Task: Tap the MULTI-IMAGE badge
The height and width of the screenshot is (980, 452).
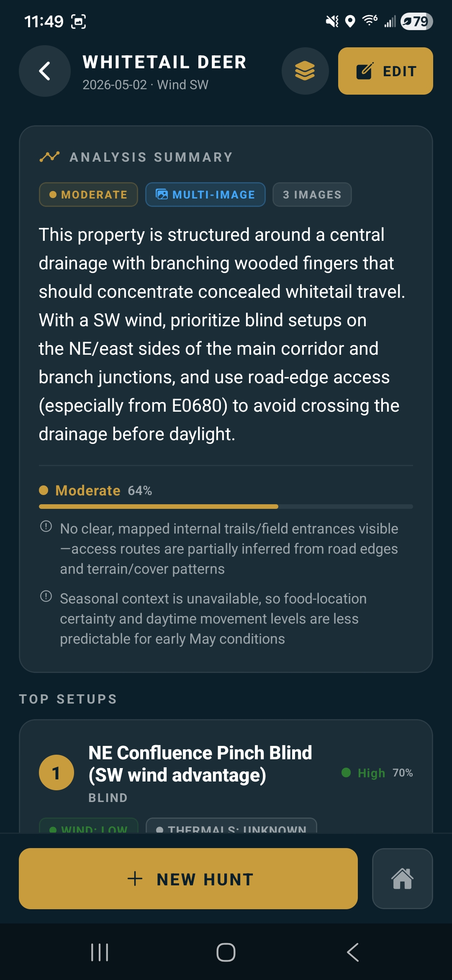Action: coord(205,195)
